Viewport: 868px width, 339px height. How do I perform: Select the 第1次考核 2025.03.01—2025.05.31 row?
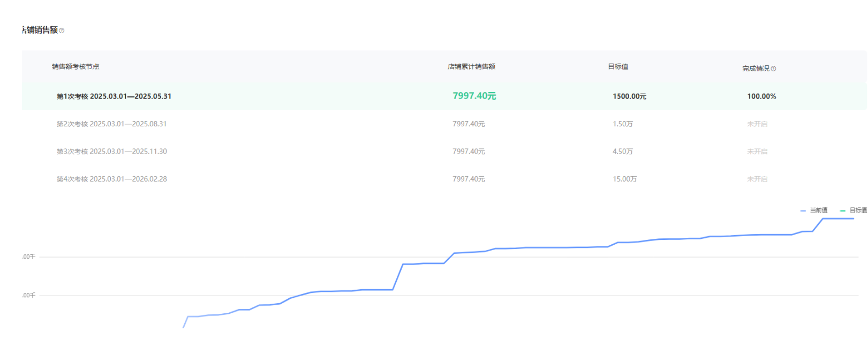114,96
